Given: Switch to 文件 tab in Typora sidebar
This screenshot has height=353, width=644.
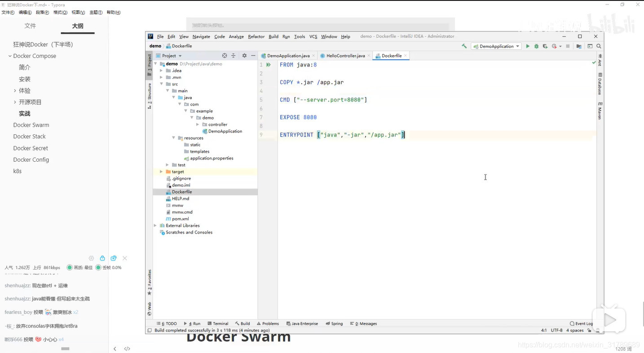Looking at the screenshot, I should (30, 26).
